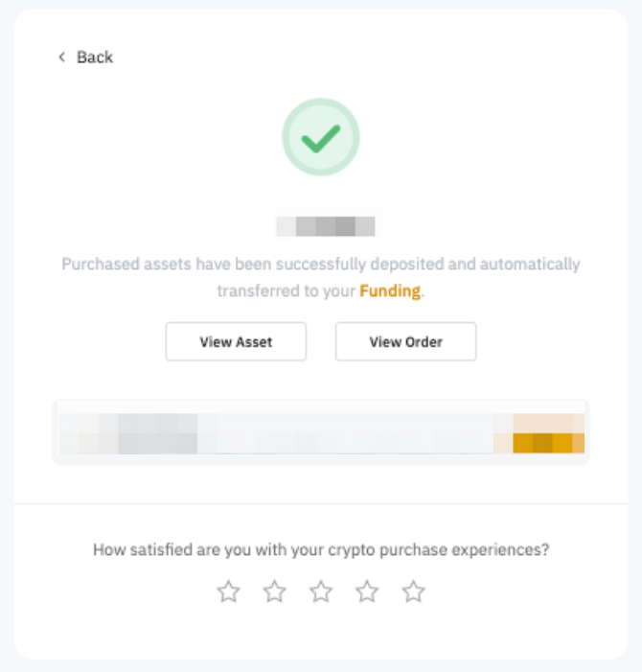Click the blurred purchase amount below checkmark
This screenshot has width=642, height=672.
(326, 226)
